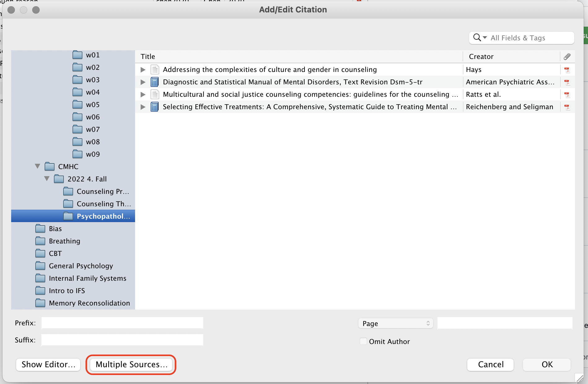Click the magnifying glass search icon
The height and width of the screenshot is (384, 588).
(x=477, y=37)
